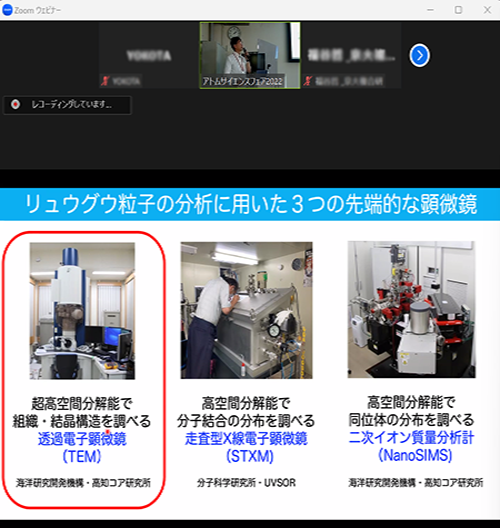The image size is (500, 528).
Task: Click 組織・結晶構造を調べる text
Action: tap(82, 421)
